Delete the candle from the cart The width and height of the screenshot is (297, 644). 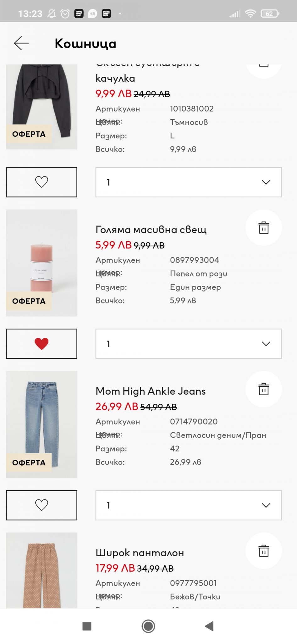pyautogui.click(x=263, y=228)
